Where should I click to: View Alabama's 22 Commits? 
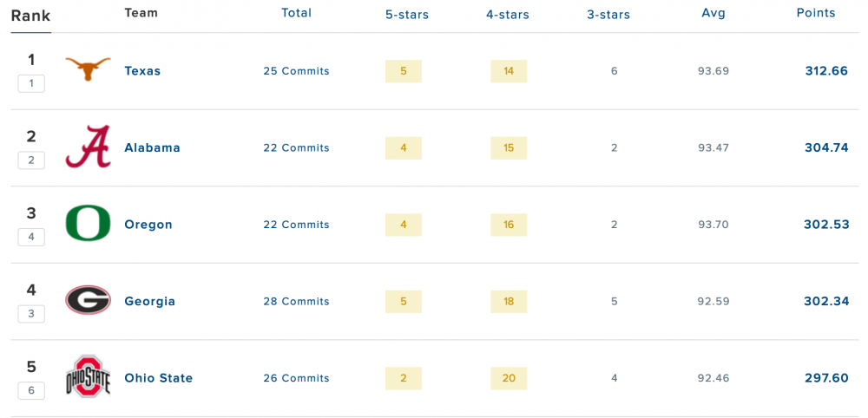296,148
